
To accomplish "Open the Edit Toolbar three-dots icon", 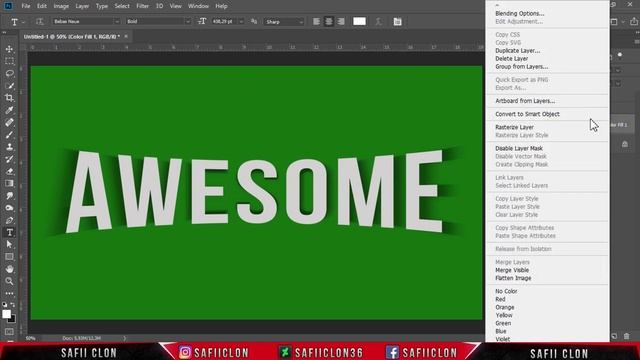I will pyautogui.click(x=9, y=293).
